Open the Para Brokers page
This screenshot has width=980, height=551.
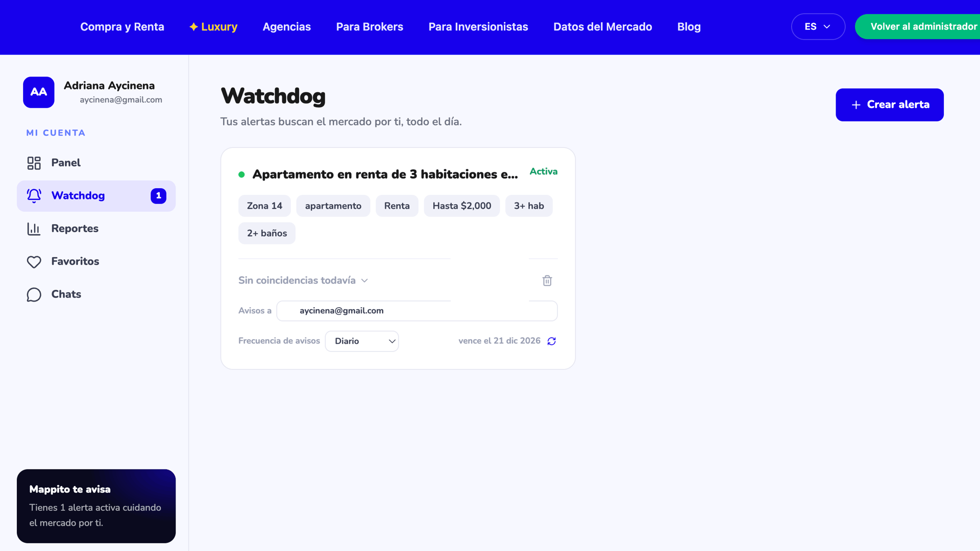pyautogui.click(x=370, y=27)
